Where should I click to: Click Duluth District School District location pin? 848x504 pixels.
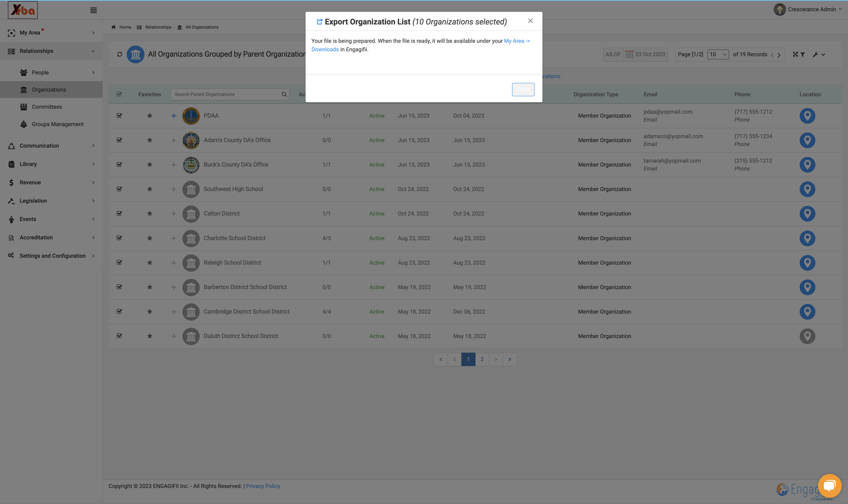tap(807, 336)
